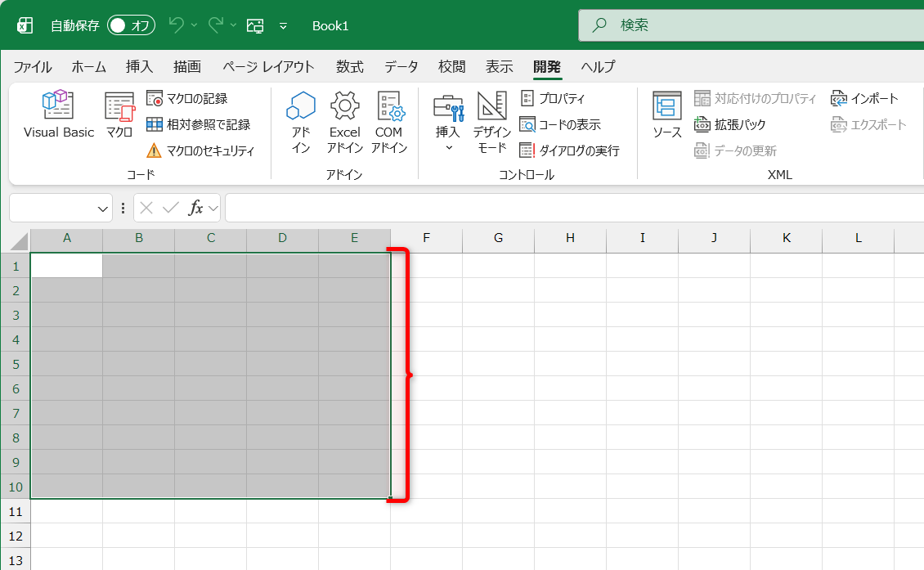
Task: Open the マクロ macros dialog
Action: [x=119, y=115]
